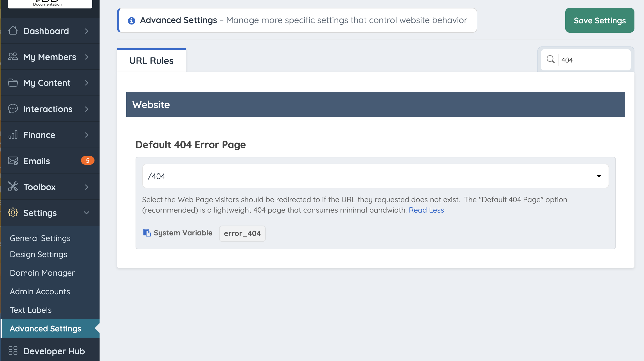This screenshot has height=361, width=644.
Task: Focus the settings search field containing 404
Action: coord(593,60)
